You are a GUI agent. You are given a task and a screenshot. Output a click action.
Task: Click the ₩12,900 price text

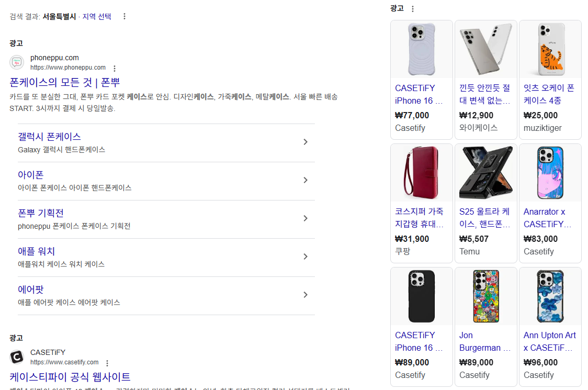[x=476, y=115]
